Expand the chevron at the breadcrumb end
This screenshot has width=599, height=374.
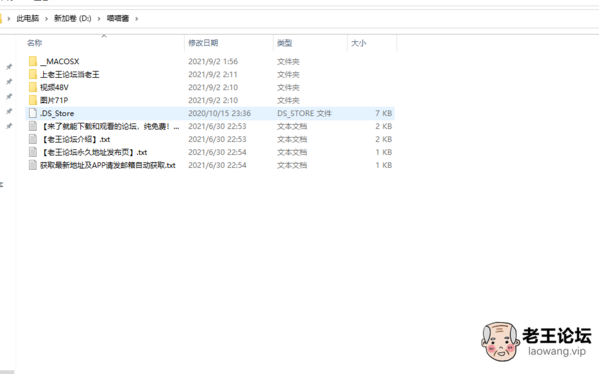coord(136,18)
